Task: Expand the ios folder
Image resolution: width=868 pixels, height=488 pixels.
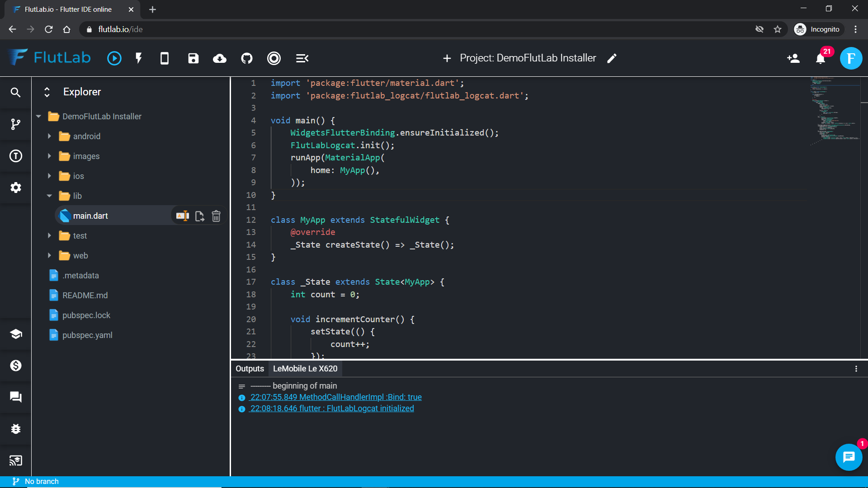Action: click(x=49, y=176)
